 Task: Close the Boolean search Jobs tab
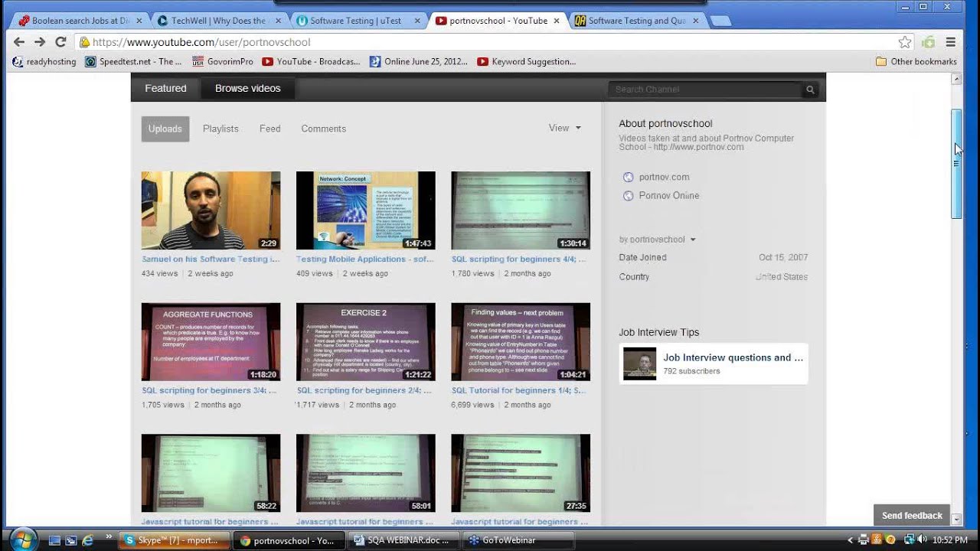tap(138, 21)
